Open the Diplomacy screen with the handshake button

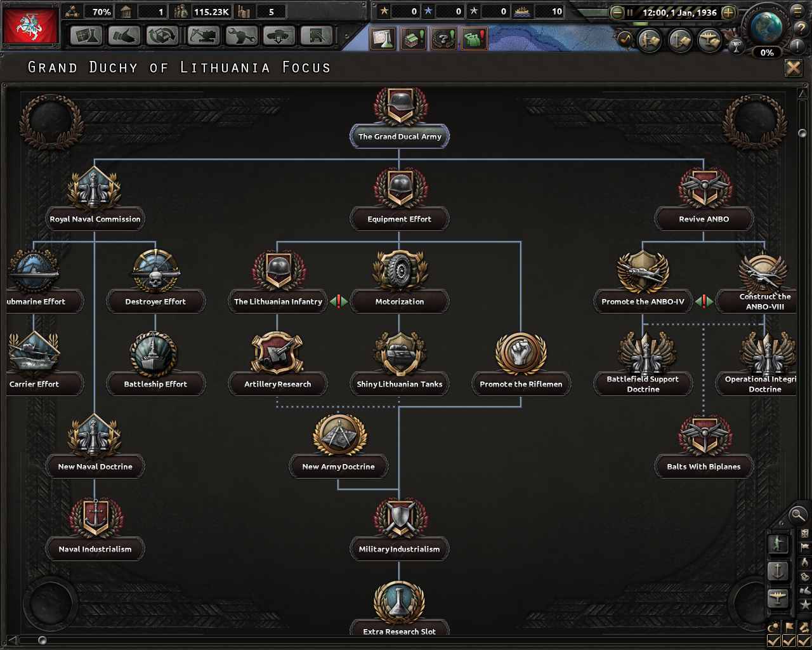124,36
